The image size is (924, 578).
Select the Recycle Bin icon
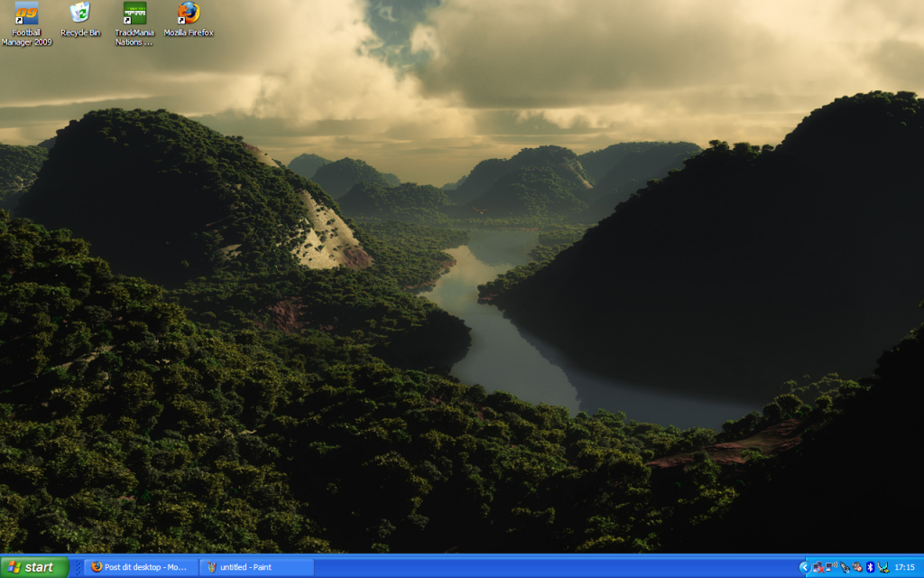coord(80,20)
